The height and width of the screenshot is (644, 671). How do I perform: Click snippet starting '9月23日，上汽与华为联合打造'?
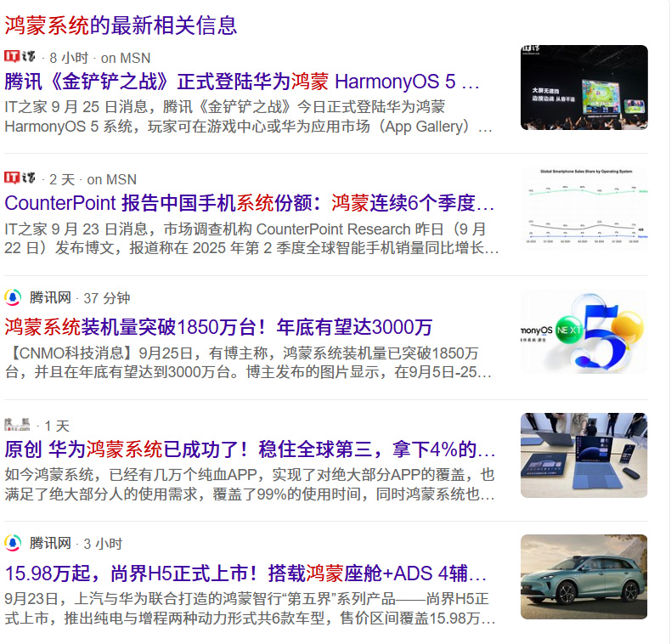click(x=250, y=608)
